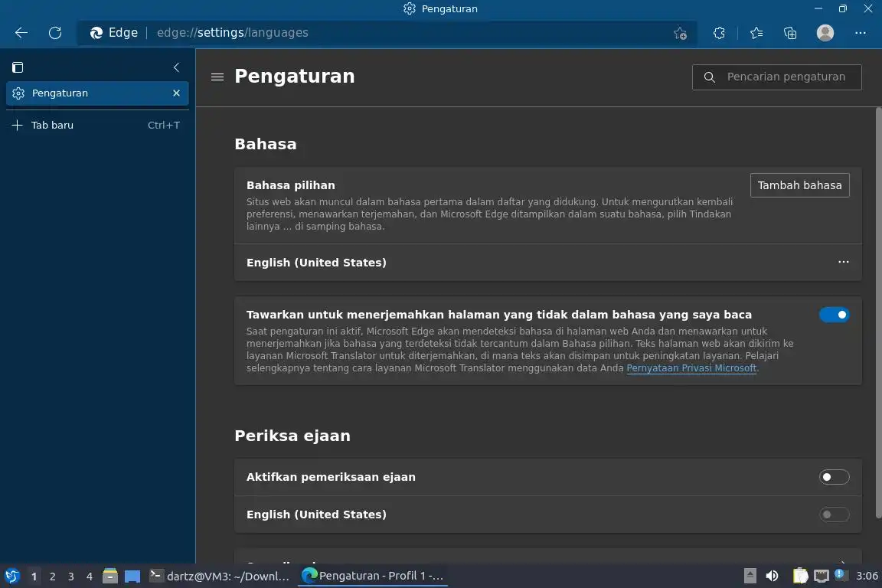Switch to workspace 3

tap(71, 577)
